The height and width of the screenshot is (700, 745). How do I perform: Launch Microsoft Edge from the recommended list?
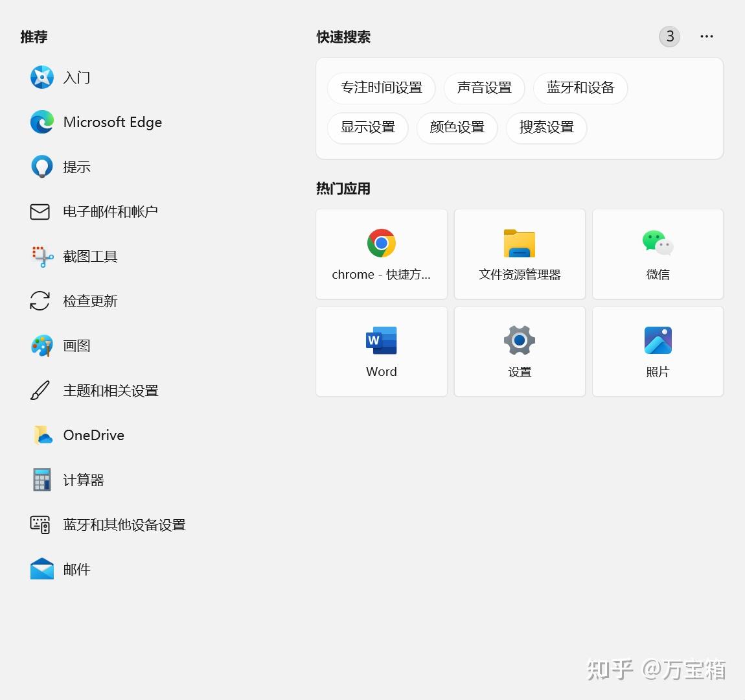(x=112, y=122)
